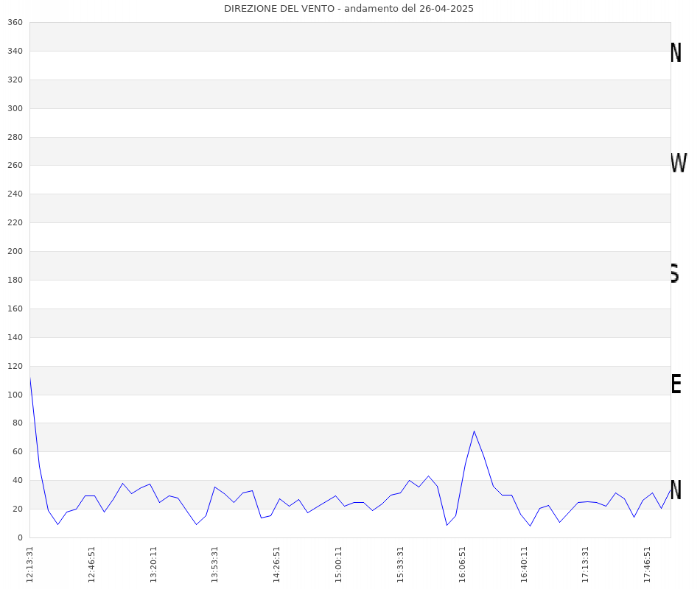
Task: Click the top N compass label
Action: [676, 52]
